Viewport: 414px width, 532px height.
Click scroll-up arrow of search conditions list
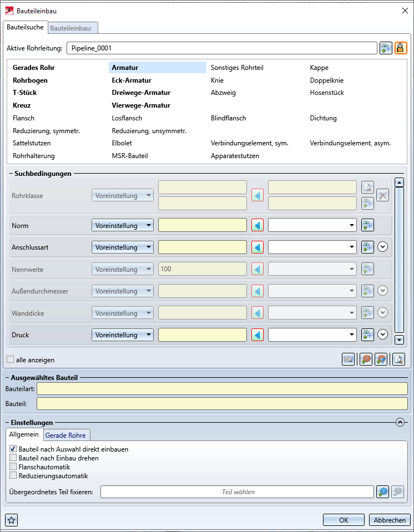pos(400,183)
